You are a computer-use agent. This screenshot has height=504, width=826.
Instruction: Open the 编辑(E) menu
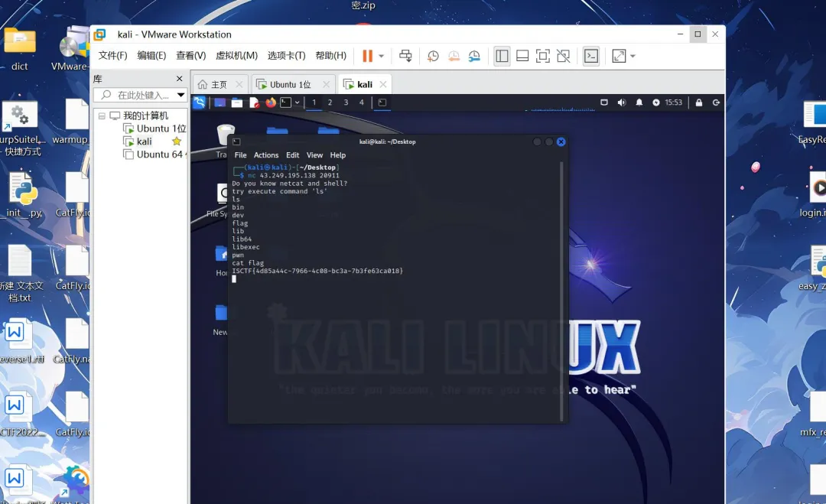(x=151, y=55)
